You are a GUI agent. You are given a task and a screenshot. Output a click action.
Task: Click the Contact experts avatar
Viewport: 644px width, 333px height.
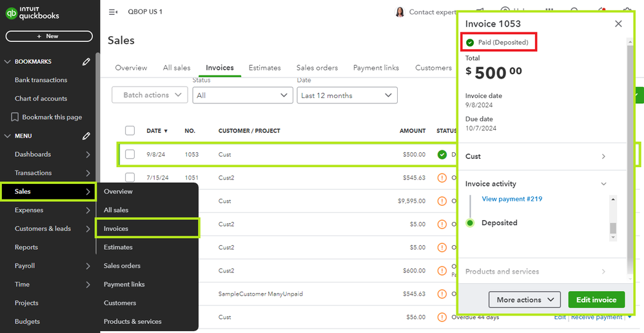[x=399, y=12]
